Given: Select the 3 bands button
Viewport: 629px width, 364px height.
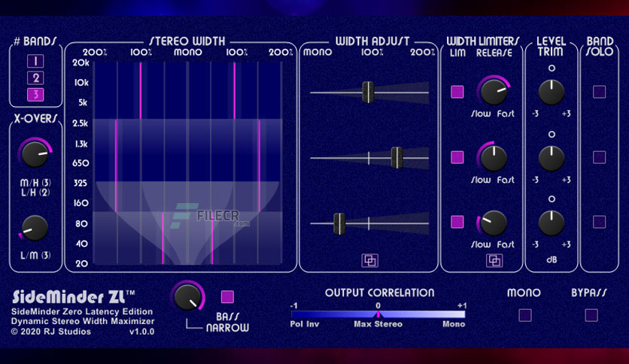Looking at the screenshot, I should point(35,95).
